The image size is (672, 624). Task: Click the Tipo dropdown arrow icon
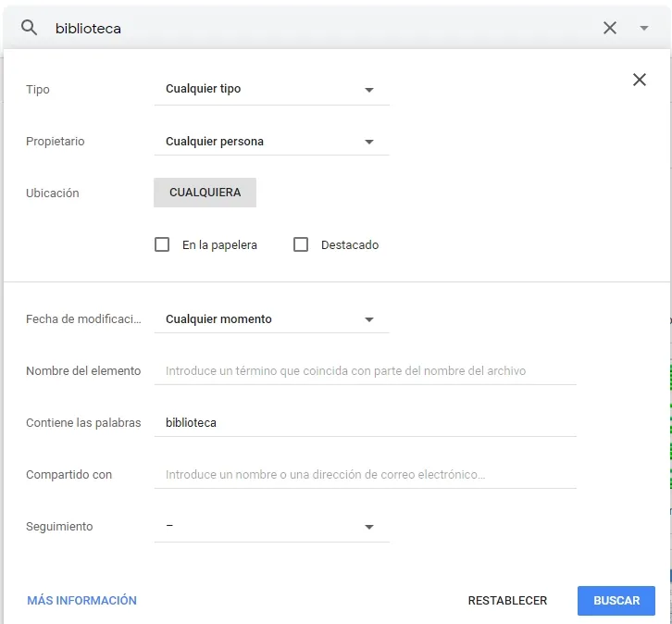369,90
